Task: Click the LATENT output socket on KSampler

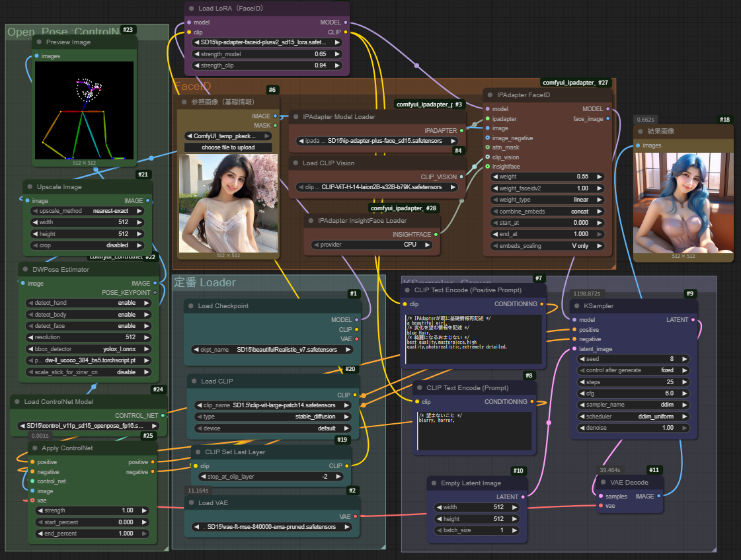Action: click(x=693, y=319)
